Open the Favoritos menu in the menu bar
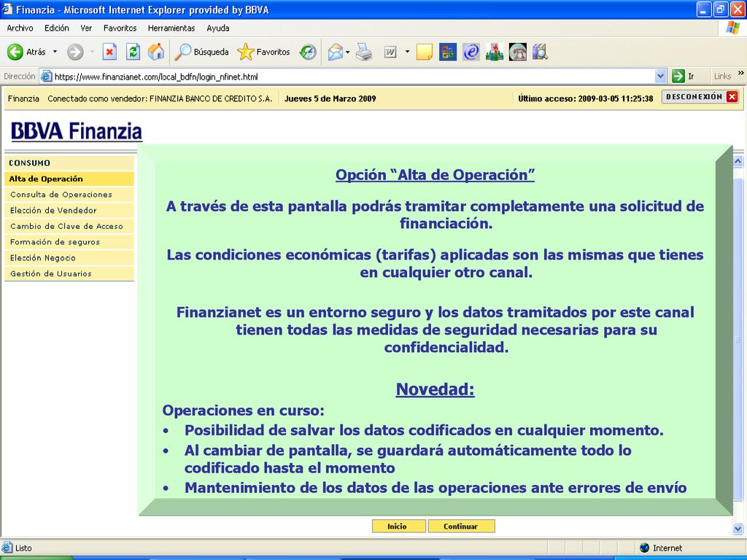This screenshot has width=747, height=560. point(120,28)
